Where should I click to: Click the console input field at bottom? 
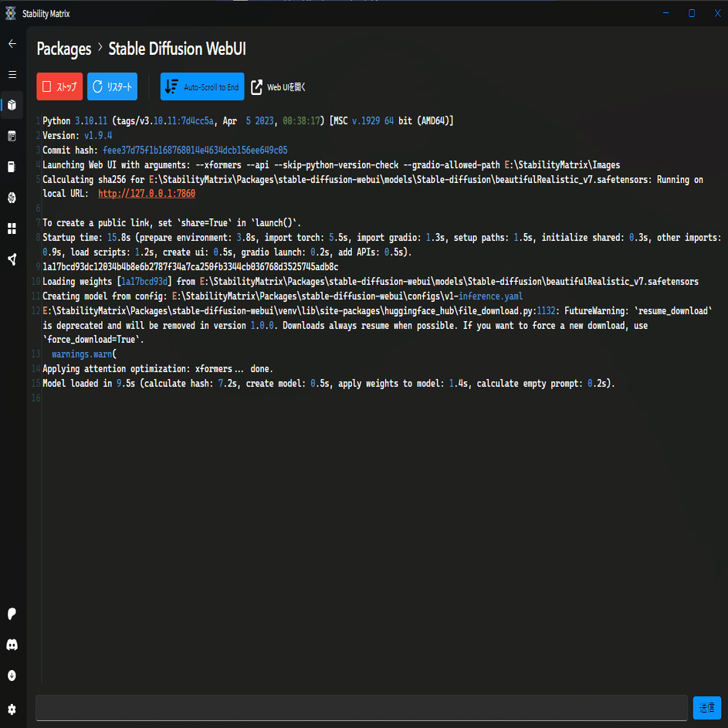pos(361,708)
